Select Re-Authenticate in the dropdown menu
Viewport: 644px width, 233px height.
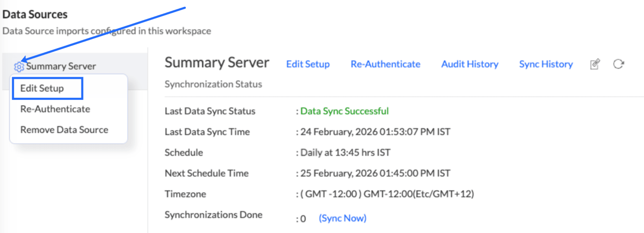tap(55, 109)
